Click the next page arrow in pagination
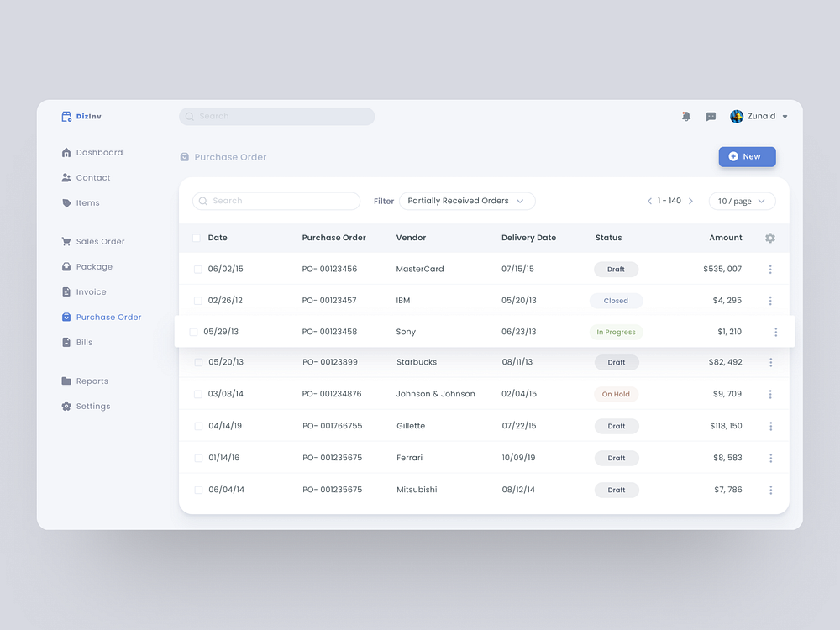Viewport: 840px width, 630px height. click(690, 201)
